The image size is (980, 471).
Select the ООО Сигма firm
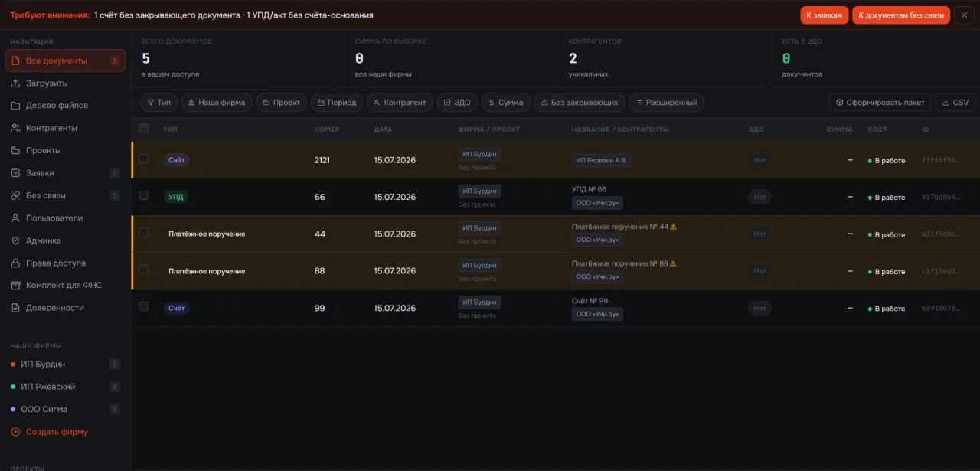tap(65, 409)
